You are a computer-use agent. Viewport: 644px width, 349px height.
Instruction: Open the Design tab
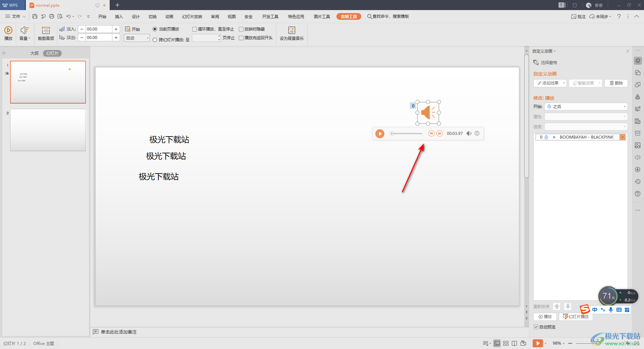(136, 16)
